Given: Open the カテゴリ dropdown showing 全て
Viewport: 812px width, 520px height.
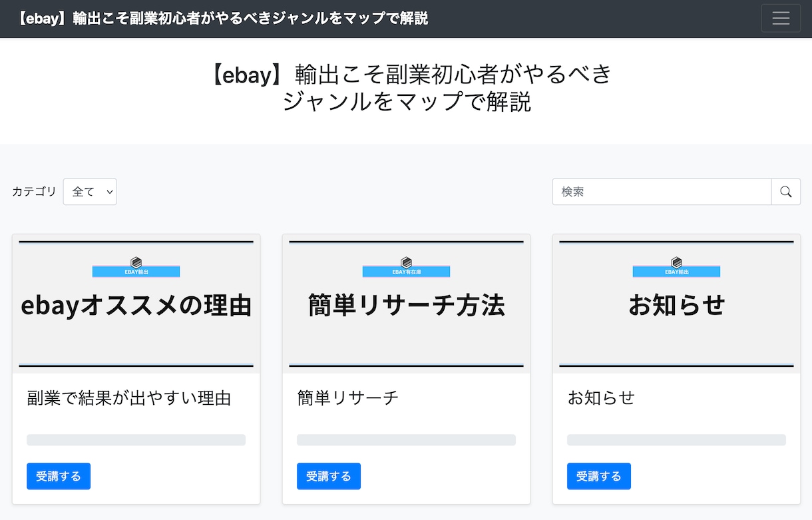Looking at the screenshot, I should [90, 192].
